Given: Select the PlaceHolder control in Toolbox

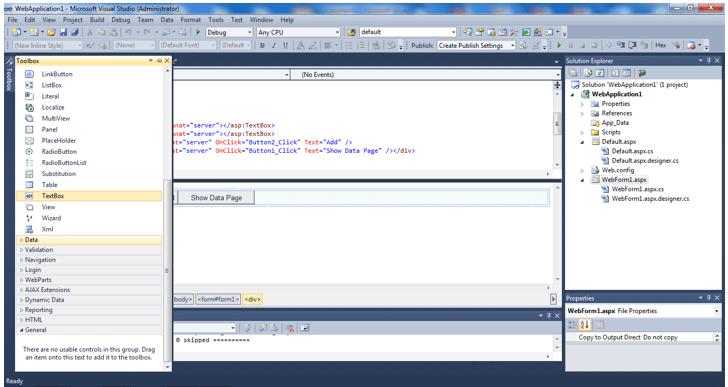Looking at the screenshot, I should point(89,141).
